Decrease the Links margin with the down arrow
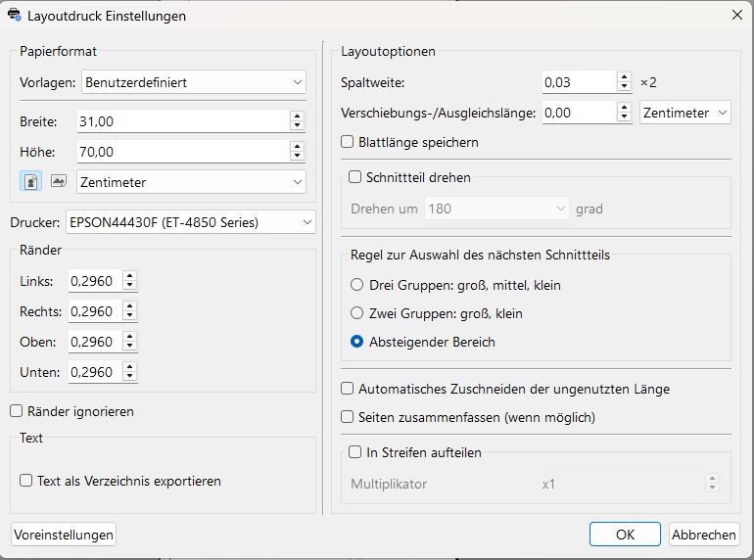The width and height of the screenshot is (754, 560). (x=129, y=287)
